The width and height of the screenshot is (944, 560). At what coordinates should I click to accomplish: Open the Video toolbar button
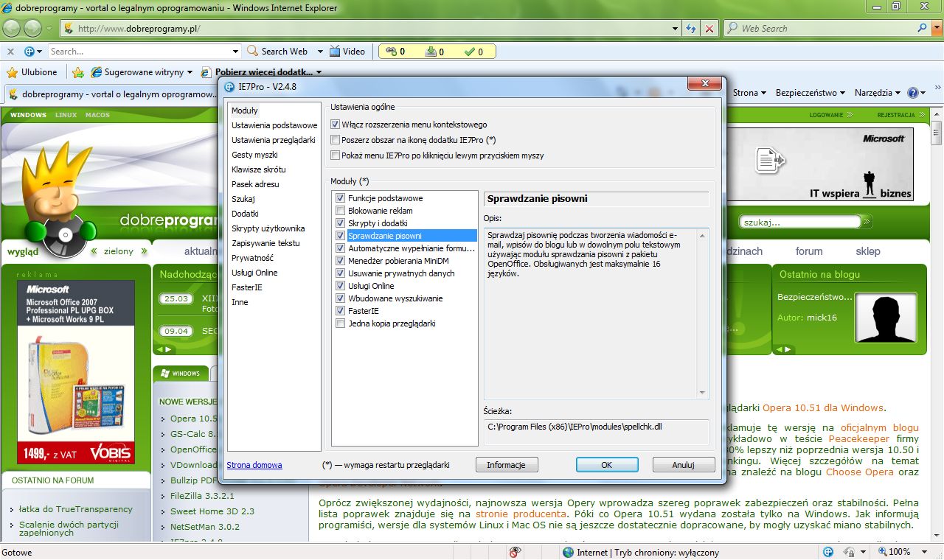347,52
